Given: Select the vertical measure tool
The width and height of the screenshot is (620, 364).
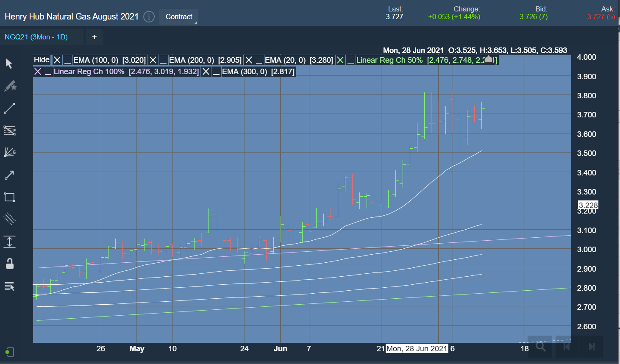Looking at the screenshot, I should coord(9,242).
